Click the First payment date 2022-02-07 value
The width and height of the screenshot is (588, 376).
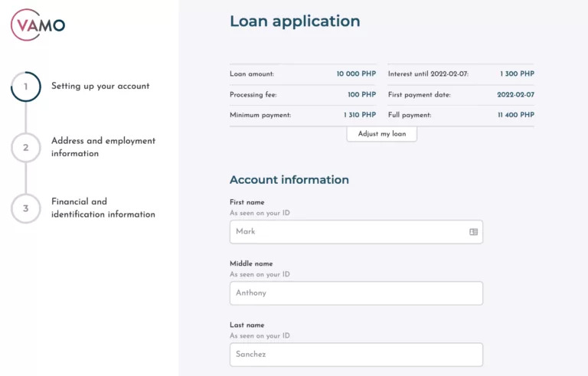pyautogui.click(x=515, y=94)
